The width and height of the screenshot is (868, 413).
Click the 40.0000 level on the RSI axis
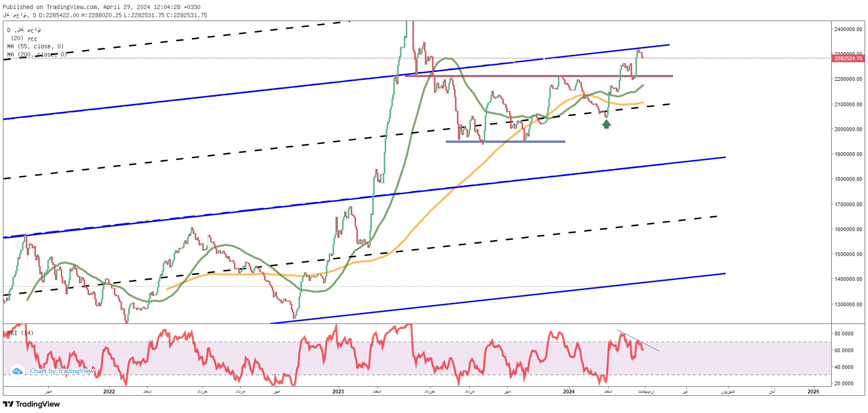pos(844,367)
